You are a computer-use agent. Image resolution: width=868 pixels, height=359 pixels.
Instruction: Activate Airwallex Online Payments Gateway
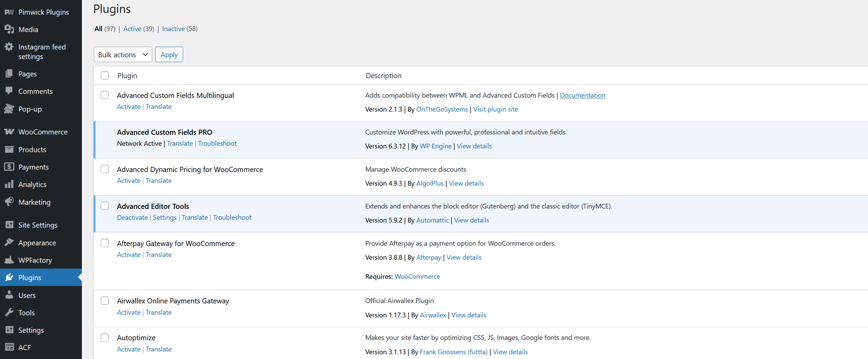[129, 312]
